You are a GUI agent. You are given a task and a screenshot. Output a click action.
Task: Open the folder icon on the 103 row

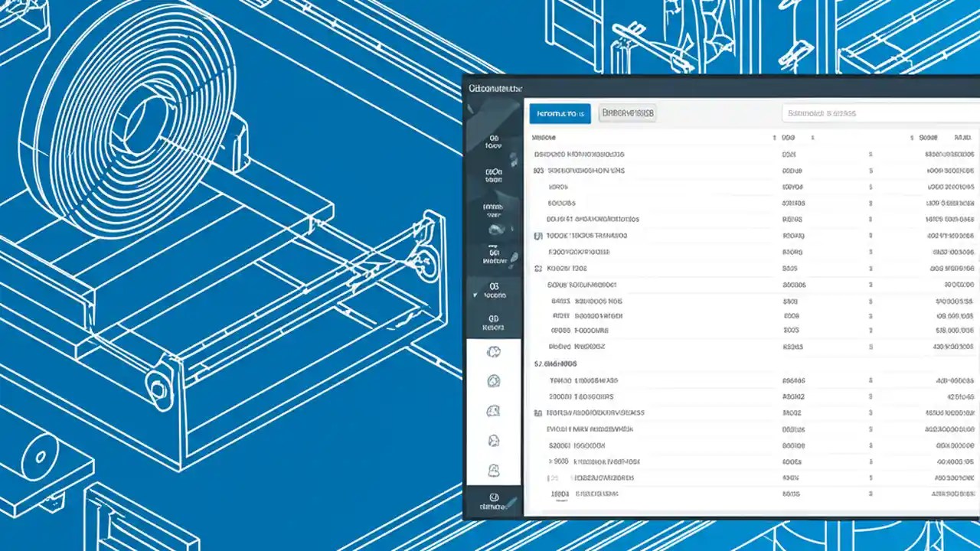pyautogui.click(x=533, y=171)
